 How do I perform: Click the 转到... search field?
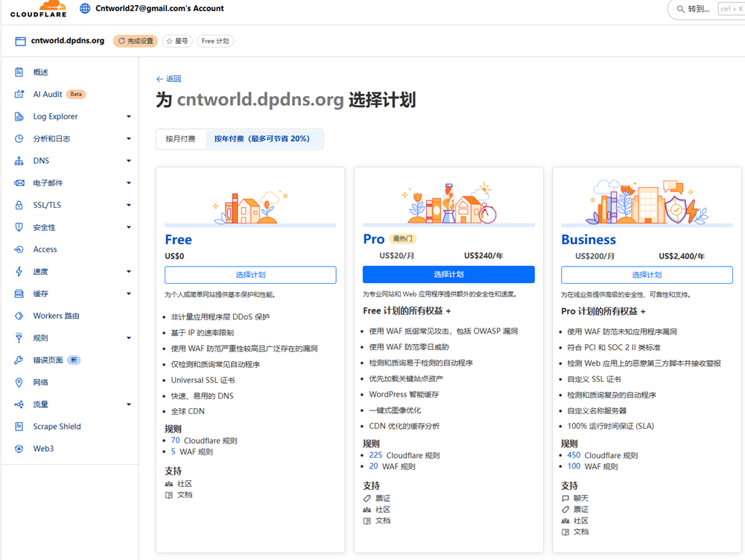click(707, 9)
